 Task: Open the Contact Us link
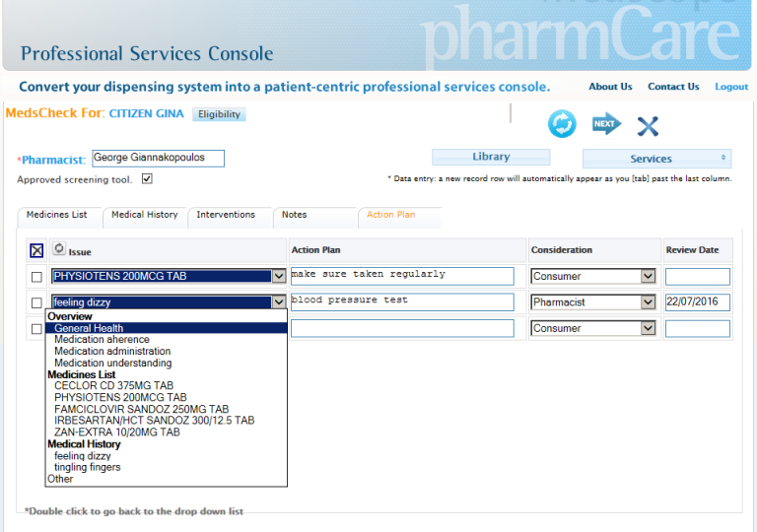(673, 87)
